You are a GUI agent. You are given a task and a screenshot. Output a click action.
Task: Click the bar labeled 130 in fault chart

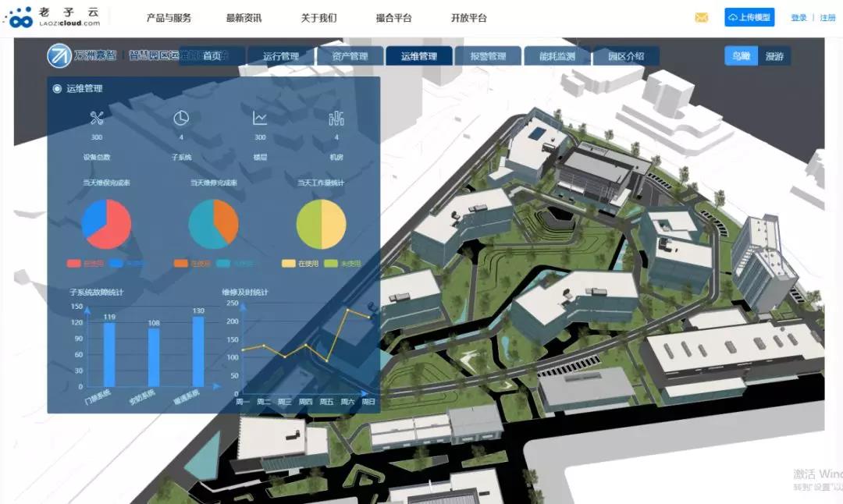(198, 351)
